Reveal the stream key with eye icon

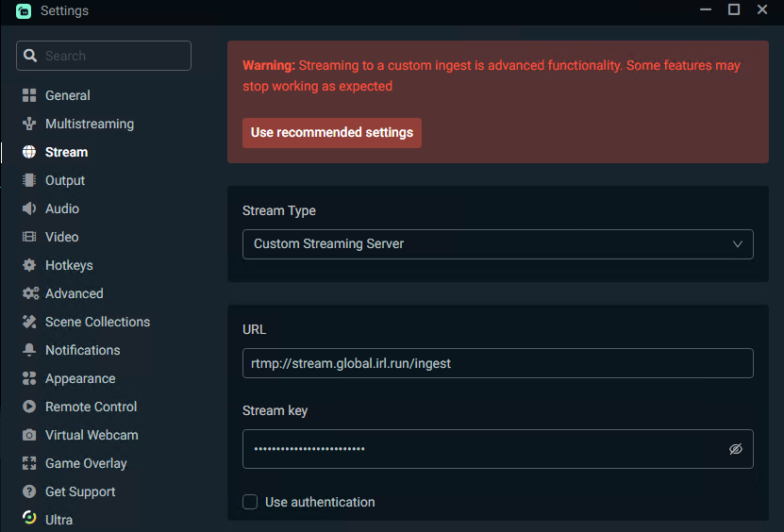(x=736, y=449)
